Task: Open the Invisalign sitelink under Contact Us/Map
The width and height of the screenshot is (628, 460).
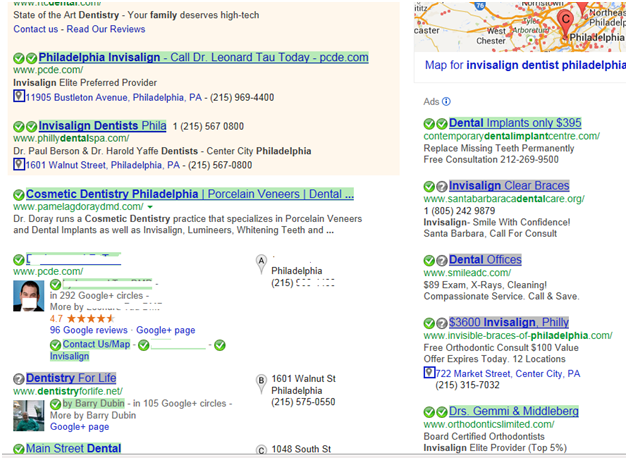Action: tap(69, 356)
